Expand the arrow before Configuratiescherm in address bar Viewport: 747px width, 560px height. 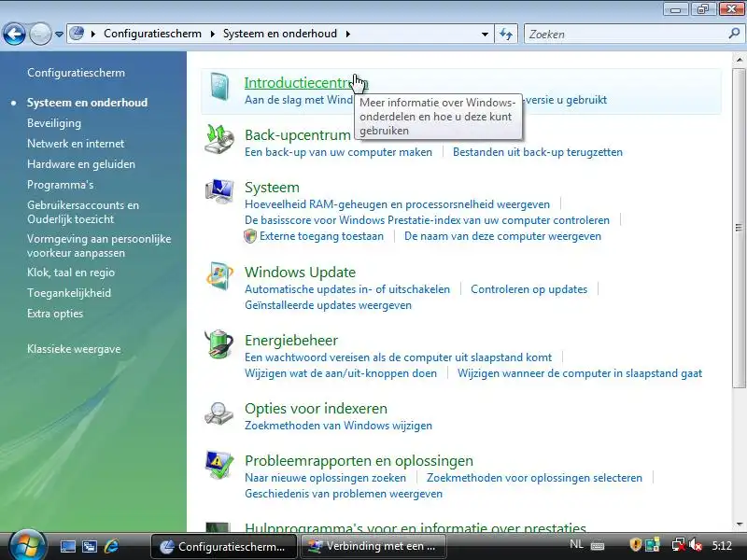[93, 34]
